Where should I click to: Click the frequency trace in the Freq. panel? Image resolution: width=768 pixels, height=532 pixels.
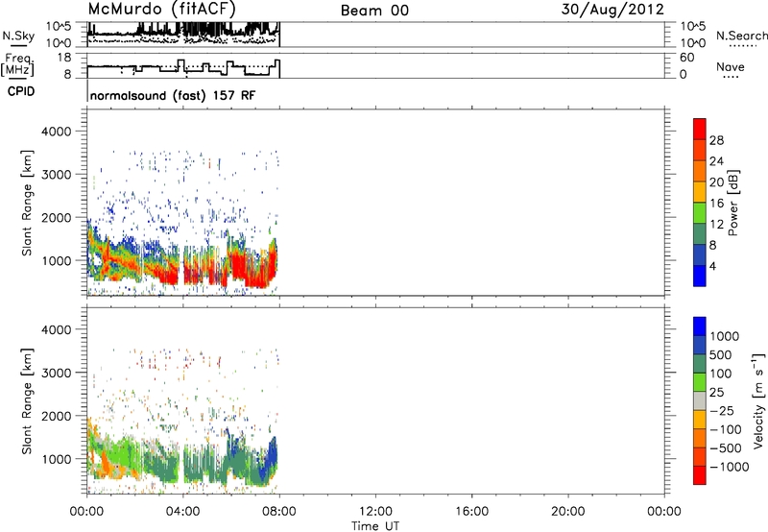[x=183, y=67]
